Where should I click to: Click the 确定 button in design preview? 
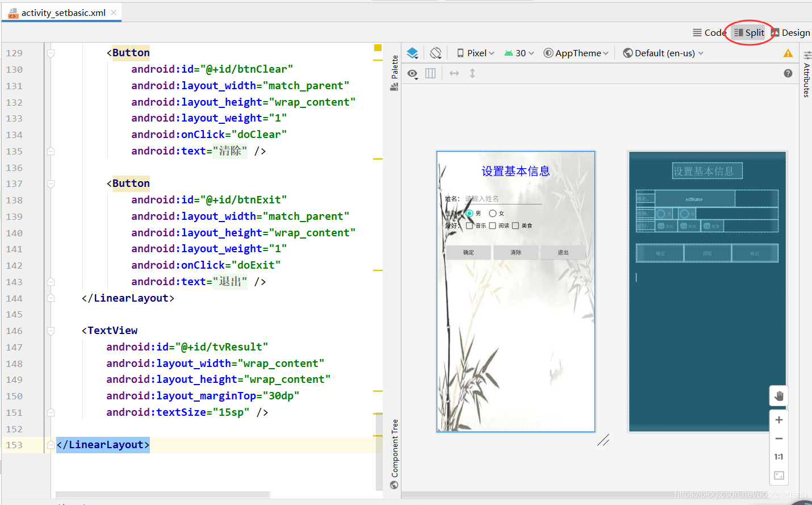coord(468,252)
